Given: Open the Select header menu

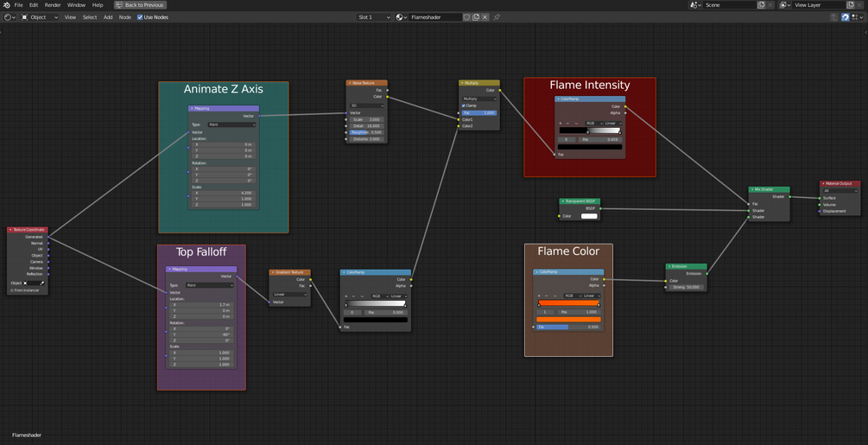Looking at the screenshot, I should pos(90,17).
